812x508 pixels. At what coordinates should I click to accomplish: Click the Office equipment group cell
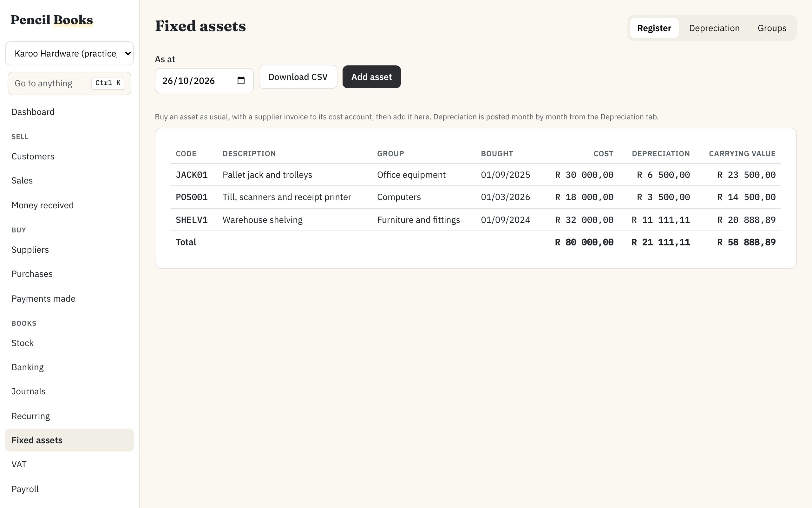point(411,175)
